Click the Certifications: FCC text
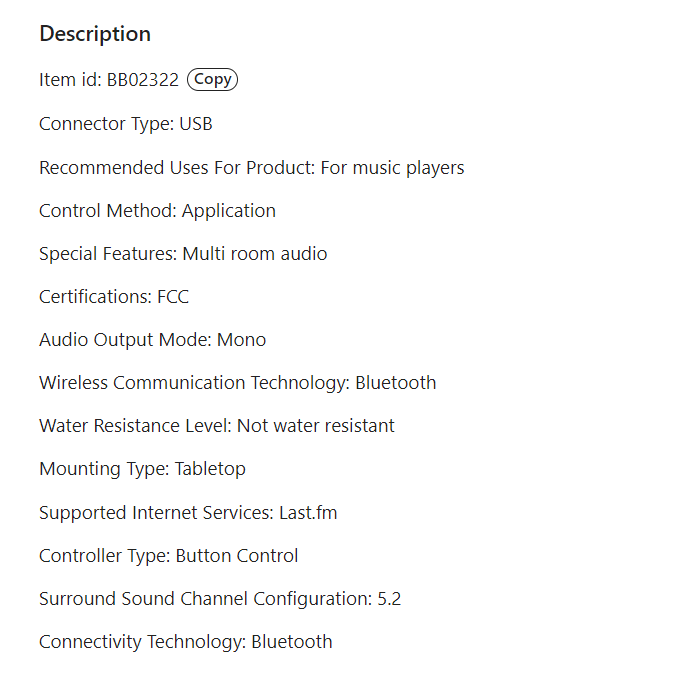This screenshot has height=693, width=689. point(113,296)
